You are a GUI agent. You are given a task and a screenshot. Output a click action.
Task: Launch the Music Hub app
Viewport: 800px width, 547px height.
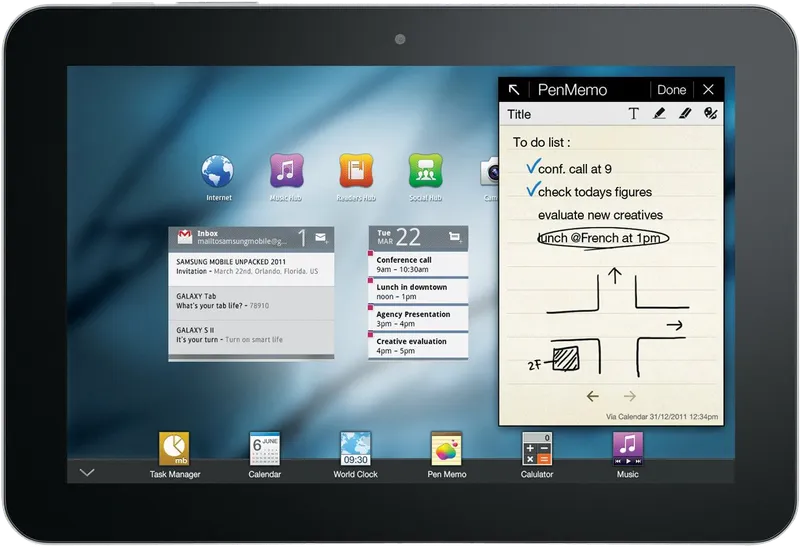point(286,171)
